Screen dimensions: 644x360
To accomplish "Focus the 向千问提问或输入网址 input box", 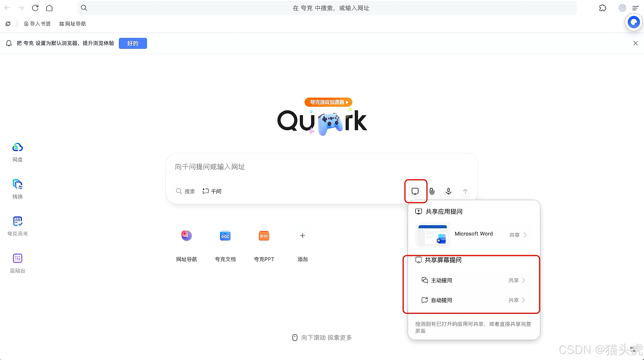I will click(321, 167).
